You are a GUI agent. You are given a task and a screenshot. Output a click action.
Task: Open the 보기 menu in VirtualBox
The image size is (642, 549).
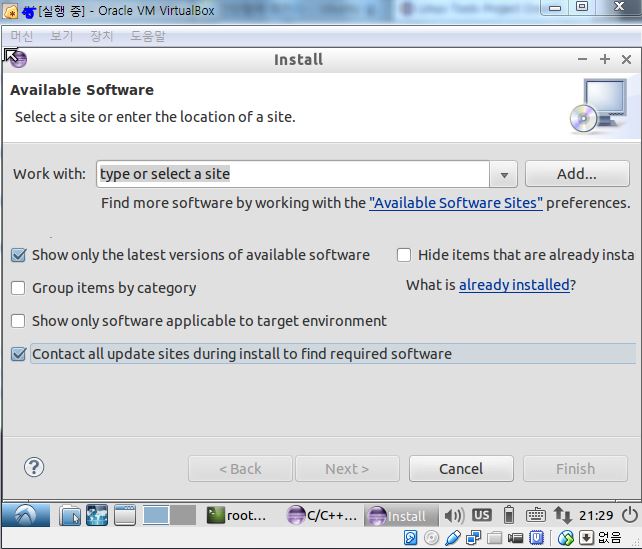coord(61,36)
